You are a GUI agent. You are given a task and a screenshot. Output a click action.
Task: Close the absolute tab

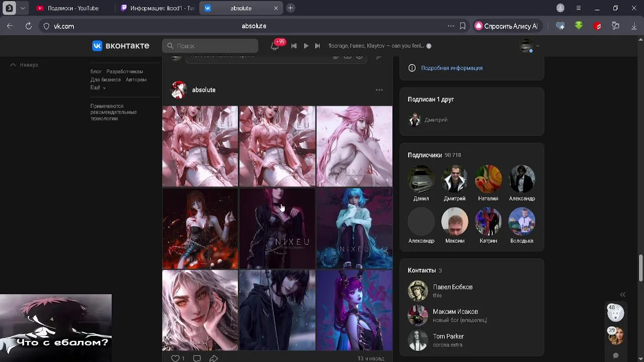[276, 8]
